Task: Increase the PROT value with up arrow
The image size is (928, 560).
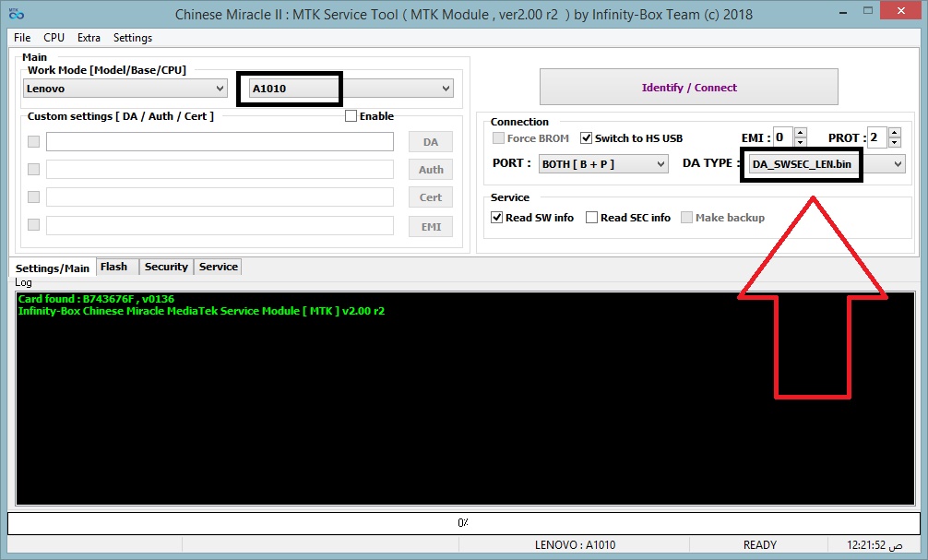Action: (x=895, y=133)
